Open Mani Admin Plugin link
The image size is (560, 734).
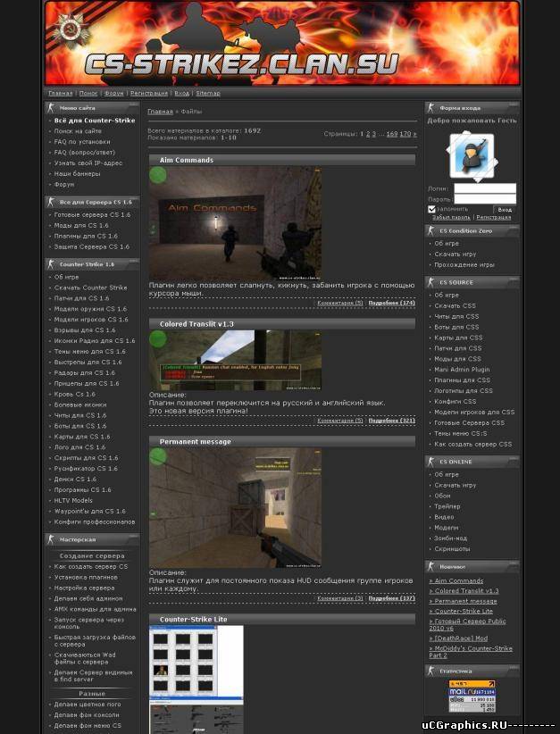[462, 370]
